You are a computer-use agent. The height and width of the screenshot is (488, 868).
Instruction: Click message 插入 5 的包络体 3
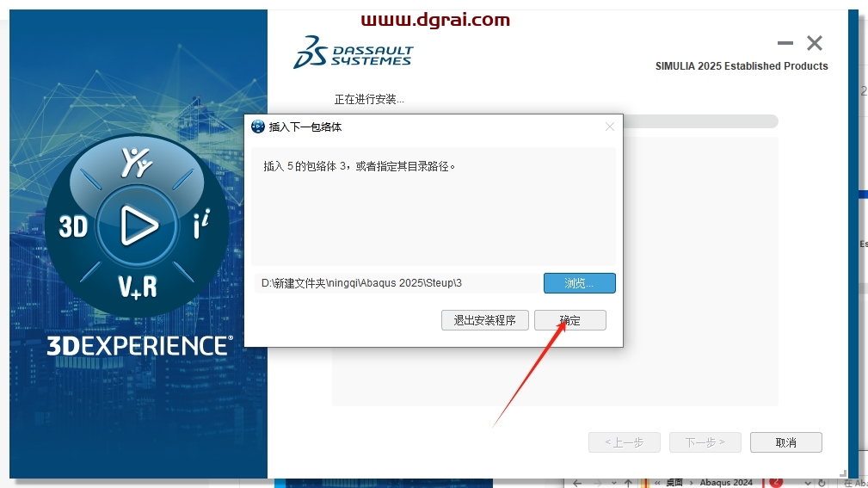tap(359, 166)
